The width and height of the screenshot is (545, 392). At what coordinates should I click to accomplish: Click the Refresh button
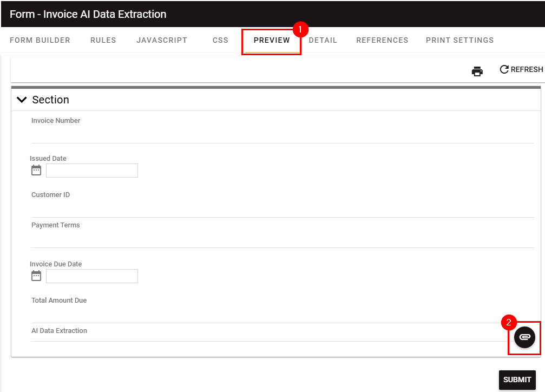521,69
